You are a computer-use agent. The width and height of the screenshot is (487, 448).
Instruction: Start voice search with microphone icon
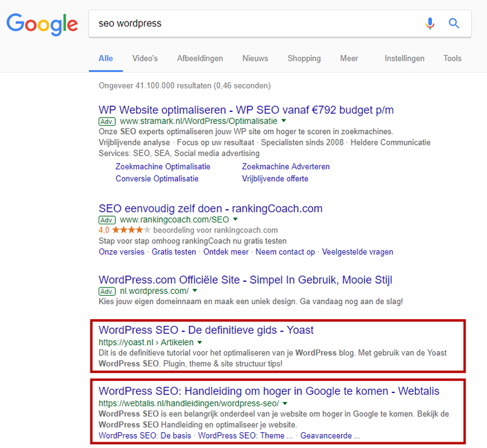tap(430, 23)
